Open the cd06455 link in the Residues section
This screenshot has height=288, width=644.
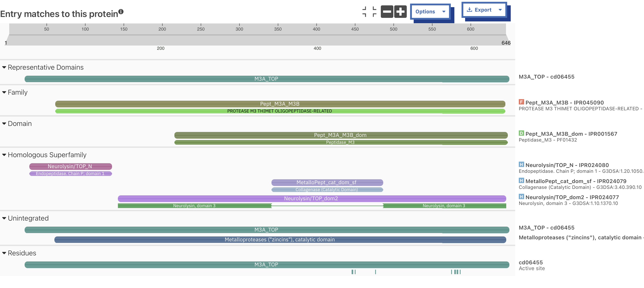coord(530,263)
